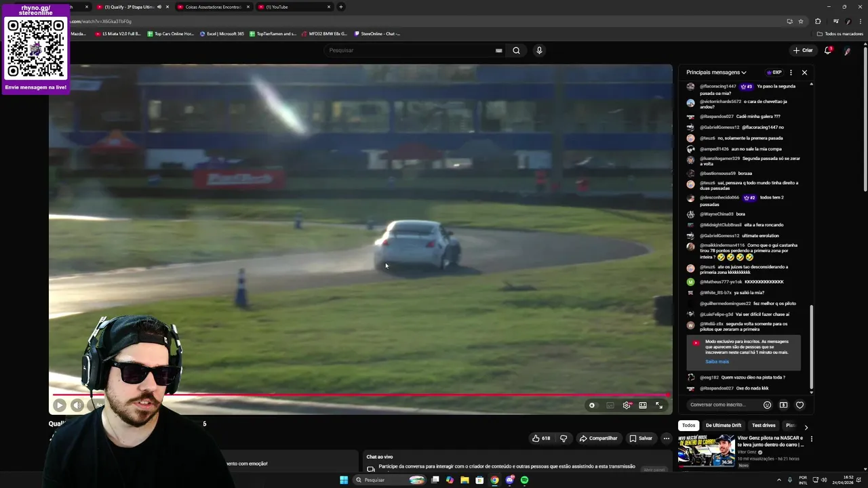868x488 pixels.
Task: Open the Windows Start menu
Action: (344, 480)
